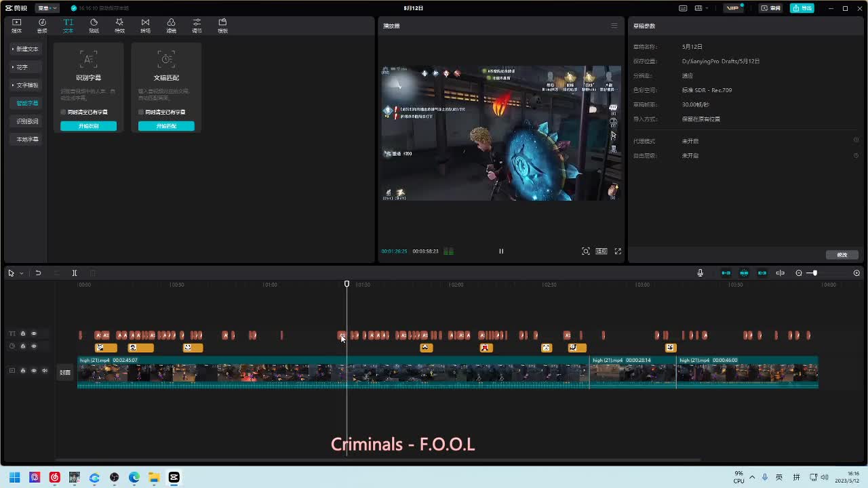Click the audio level meter in the player
Image resolution: width=868 pixels, height=488 pixels.
[x=448, y=251]
